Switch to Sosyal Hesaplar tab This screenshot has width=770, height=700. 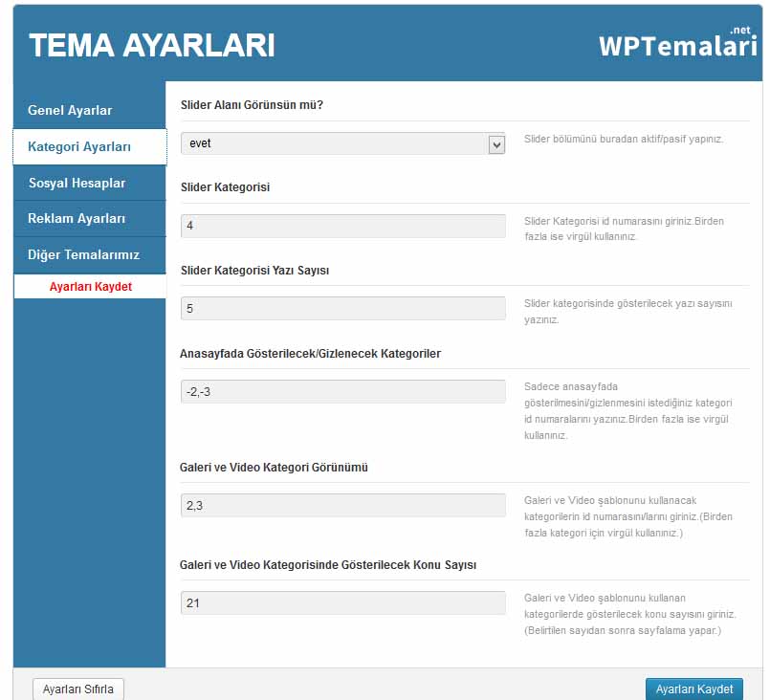[x=90, y=183]
